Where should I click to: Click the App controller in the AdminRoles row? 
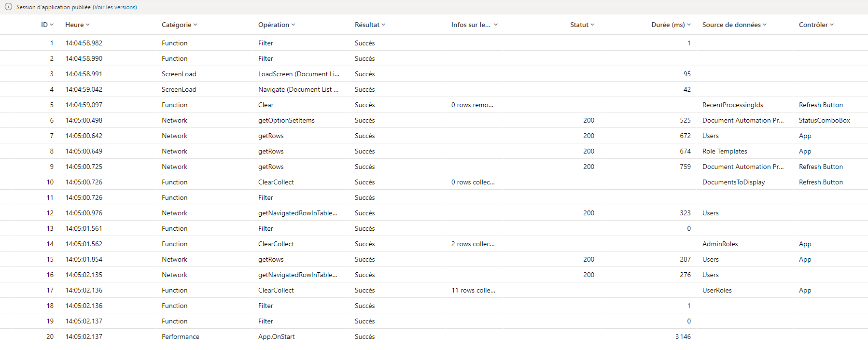pyautogui.click(x=805, y=244)
